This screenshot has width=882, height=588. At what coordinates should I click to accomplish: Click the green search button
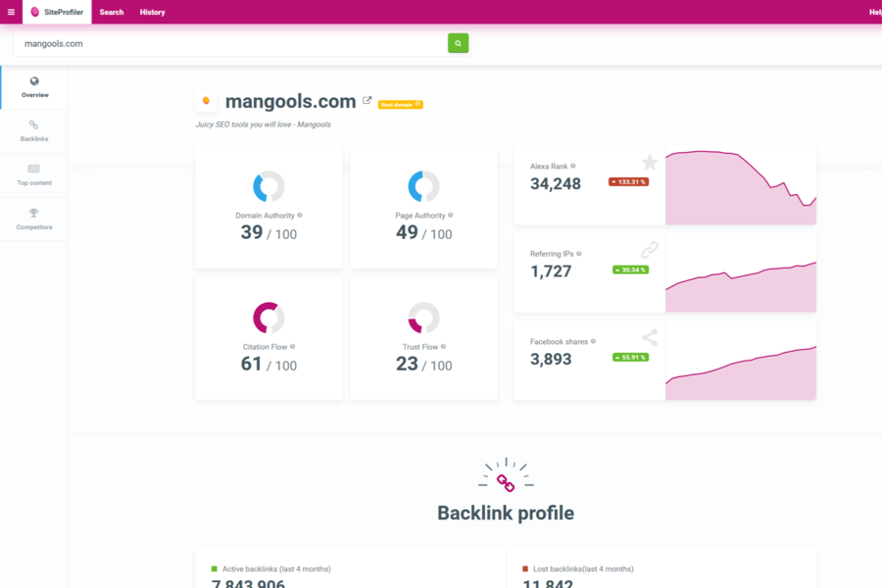point(458,43)
